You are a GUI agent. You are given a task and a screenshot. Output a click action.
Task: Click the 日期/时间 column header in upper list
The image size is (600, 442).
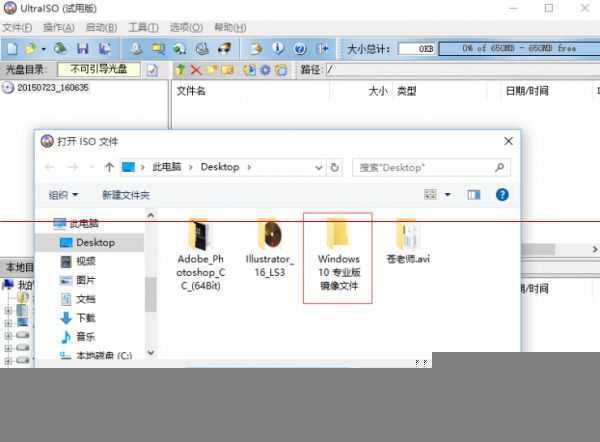point(527,91)
